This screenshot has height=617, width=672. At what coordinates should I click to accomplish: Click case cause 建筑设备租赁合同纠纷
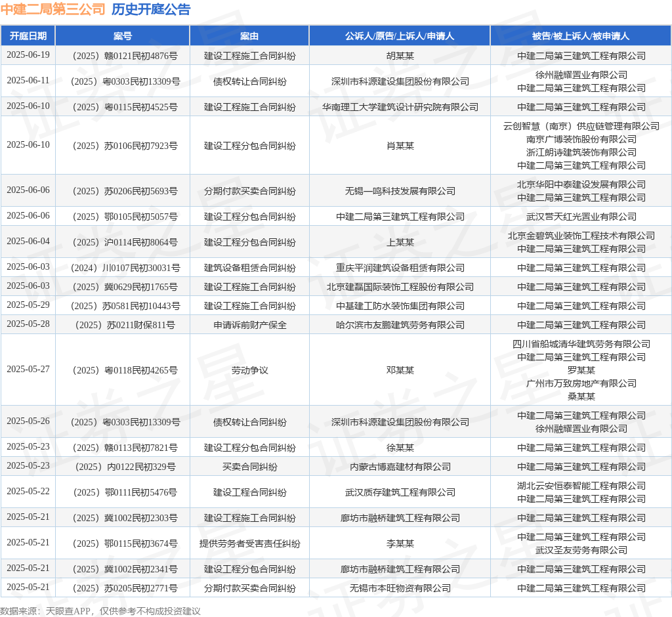coord(249,268)
